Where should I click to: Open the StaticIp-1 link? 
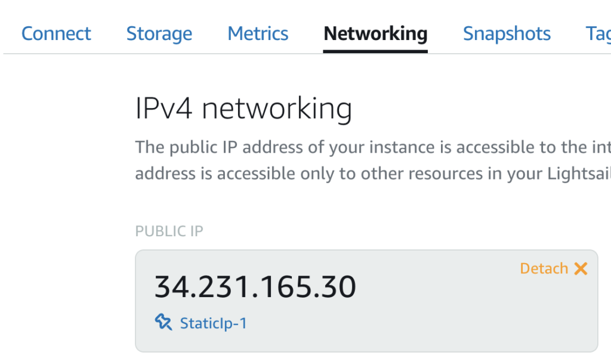(213, 323)
